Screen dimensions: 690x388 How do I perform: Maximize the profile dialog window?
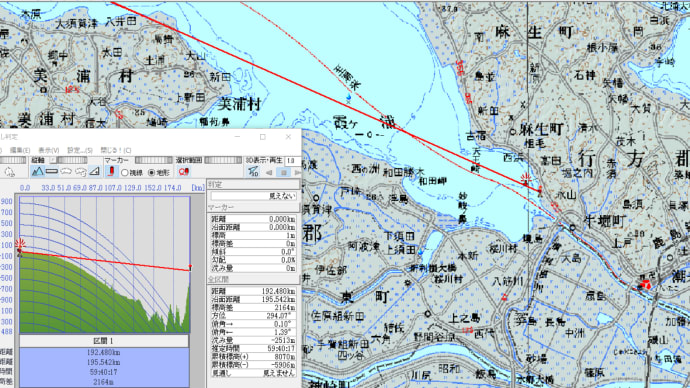tap(263, 137)
